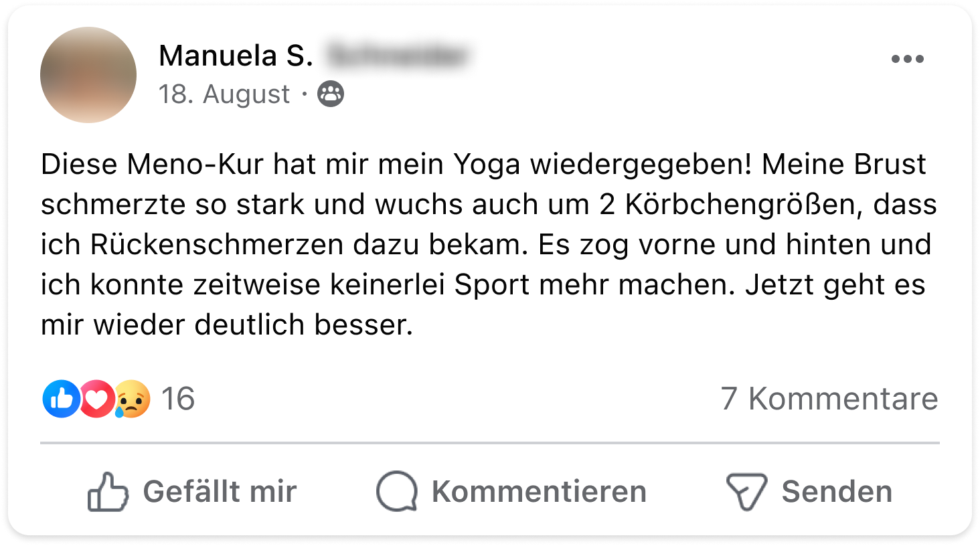Click the blue thumbs-up reaction icon
The image size is (980, 546).
click(x=62, y=399)
